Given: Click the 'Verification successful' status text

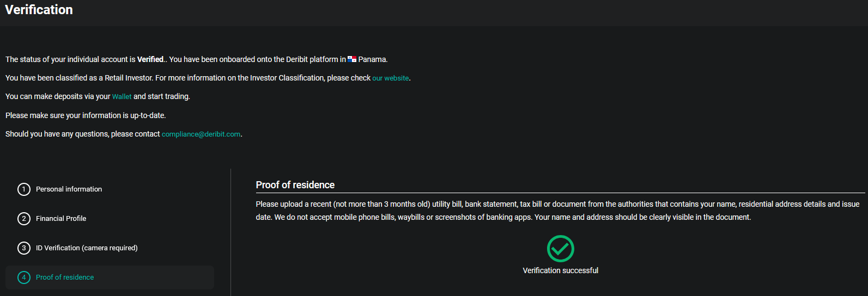Looking at the screenshot, I should tap(560, 270).
